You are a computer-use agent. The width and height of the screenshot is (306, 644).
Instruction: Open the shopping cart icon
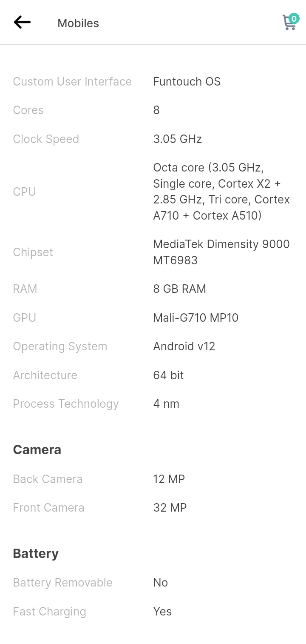(x=289, y=23)
